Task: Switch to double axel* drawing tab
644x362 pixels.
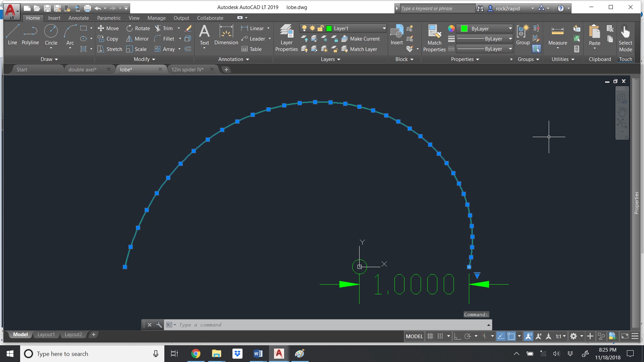Action: point(82,69)
